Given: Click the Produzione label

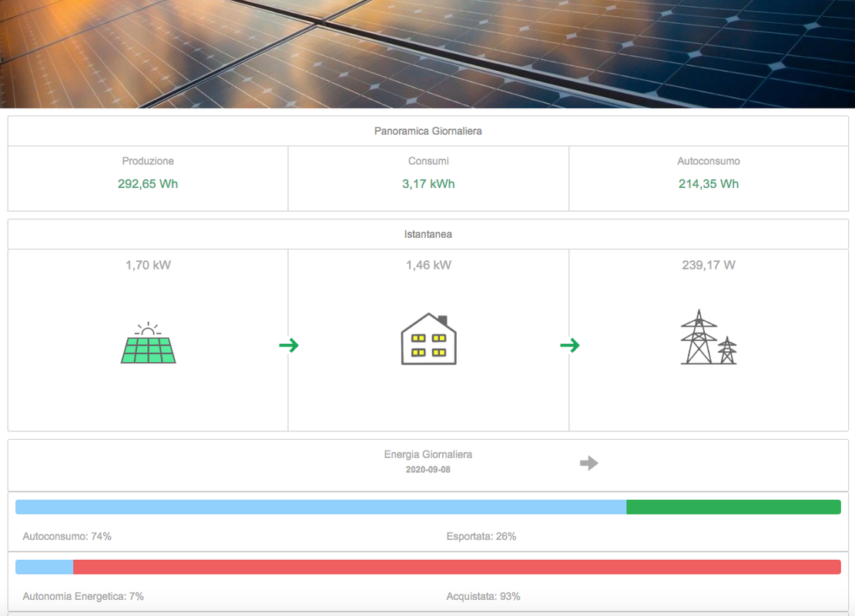Looking at the screenshot, I should 148,161.
